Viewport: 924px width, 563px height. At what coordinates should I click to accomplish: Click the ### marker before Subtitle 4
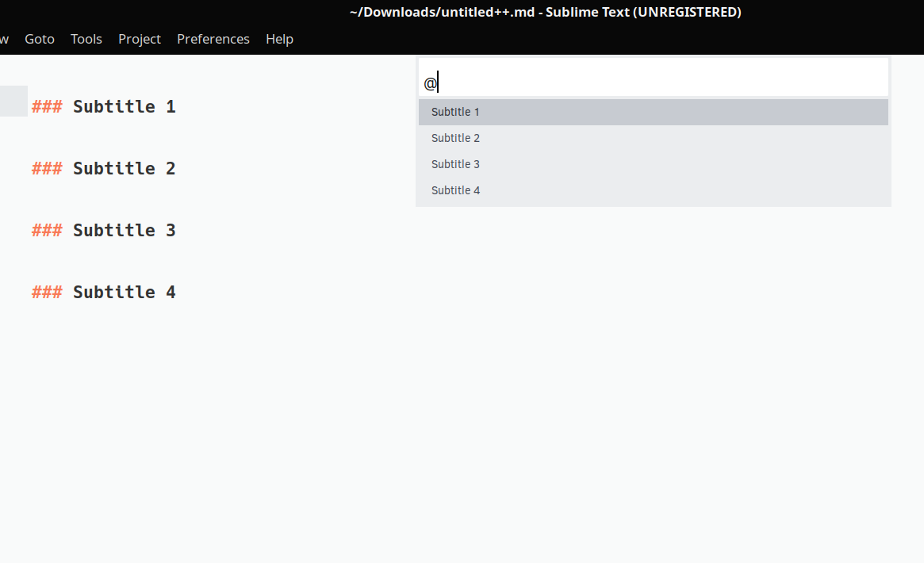click(47, 293)
